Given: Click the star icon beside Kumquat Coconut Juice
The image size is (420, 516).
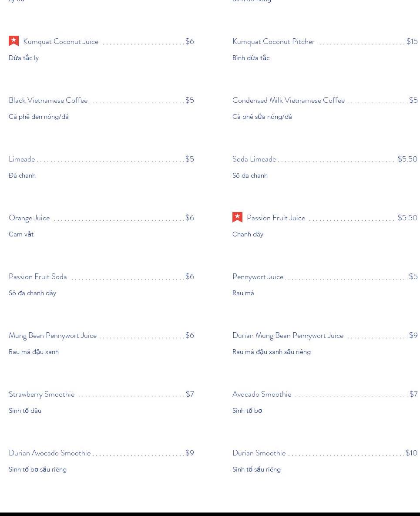Looking at the screenshot, I should pos(13,41).
